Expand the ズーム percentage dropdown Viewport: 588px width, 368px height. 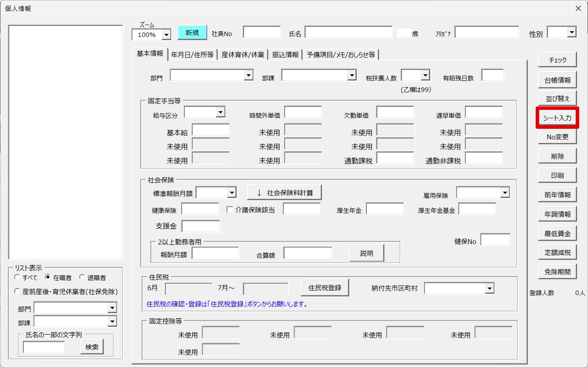(166, 35)
